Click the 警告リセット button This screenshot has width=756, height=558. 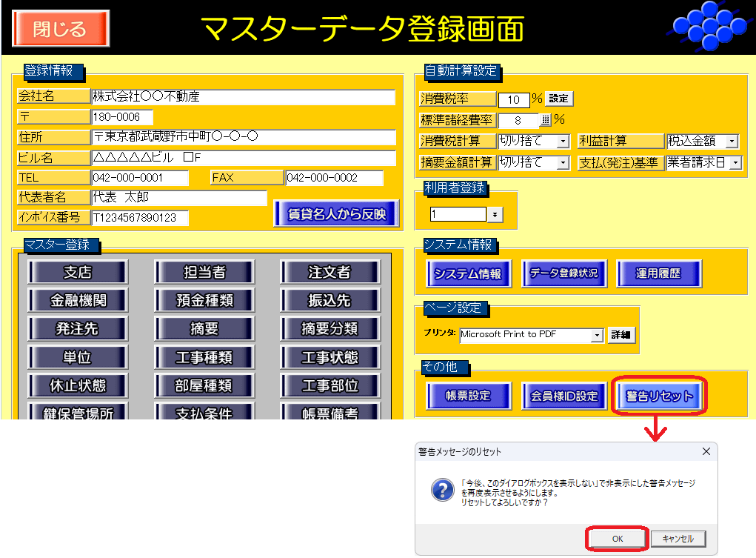[x=659, y=396]
